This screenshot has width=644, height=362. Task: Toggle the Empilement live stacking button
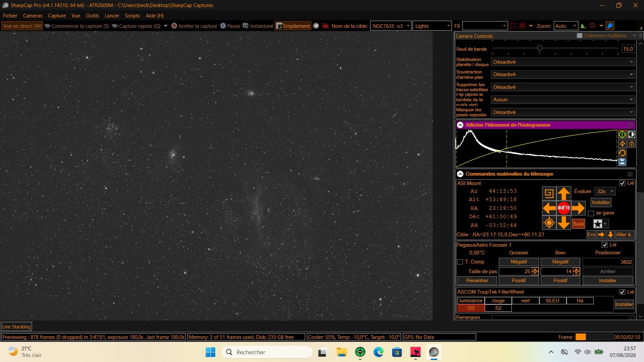[293, 26]
